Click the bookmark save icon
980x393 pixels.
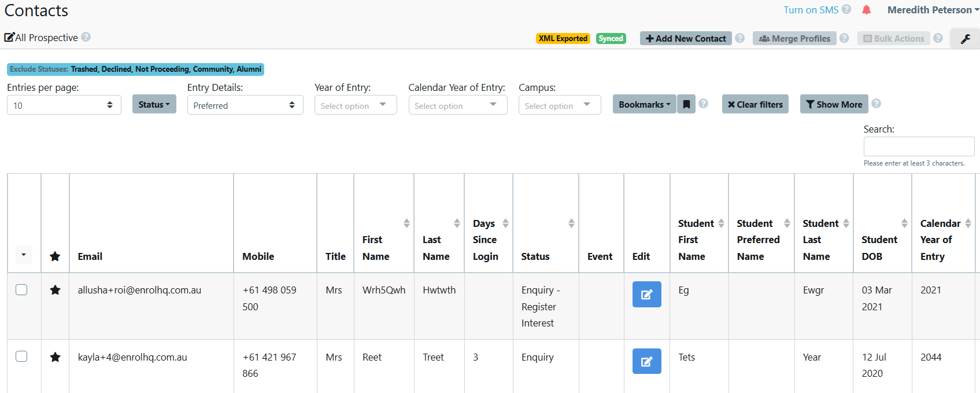(x=686, y=104)
